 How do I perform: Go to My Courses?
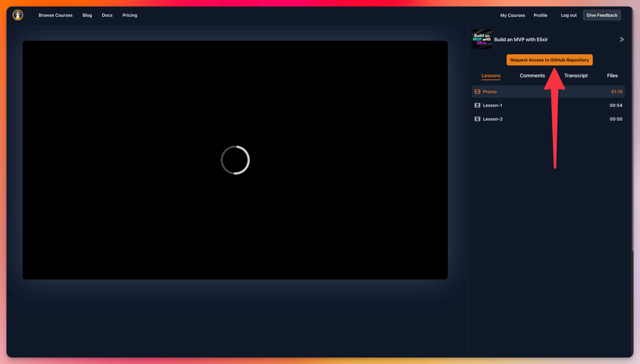tap(512, 15)
